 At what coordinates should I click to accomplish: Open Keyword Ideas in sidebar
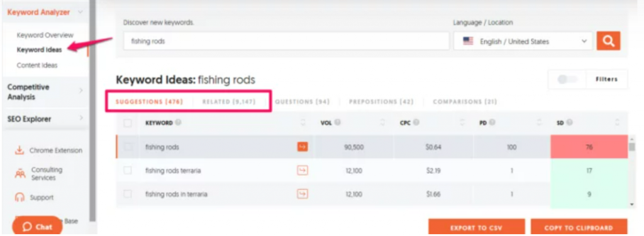40,50
